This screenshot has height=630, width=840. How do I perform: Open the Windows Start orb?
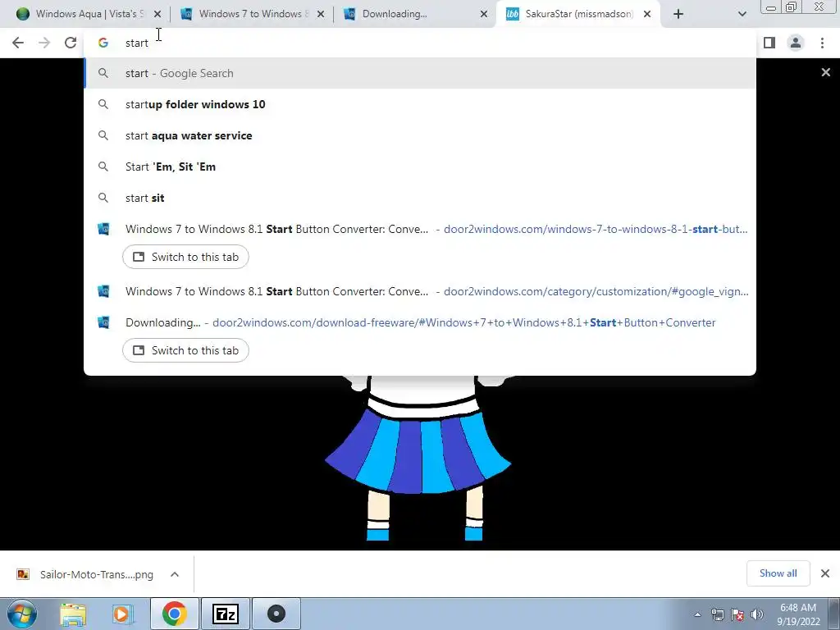pos(22,614)
